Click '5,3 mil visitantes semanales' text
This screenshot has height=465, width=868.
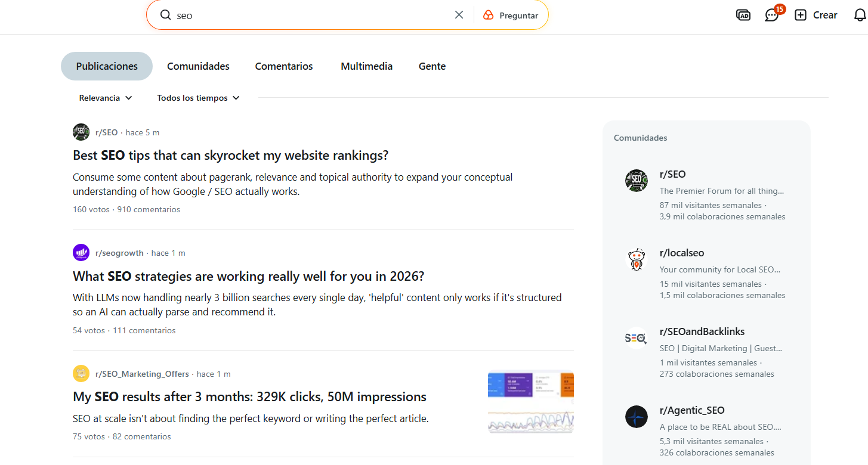tap(712, 441)
